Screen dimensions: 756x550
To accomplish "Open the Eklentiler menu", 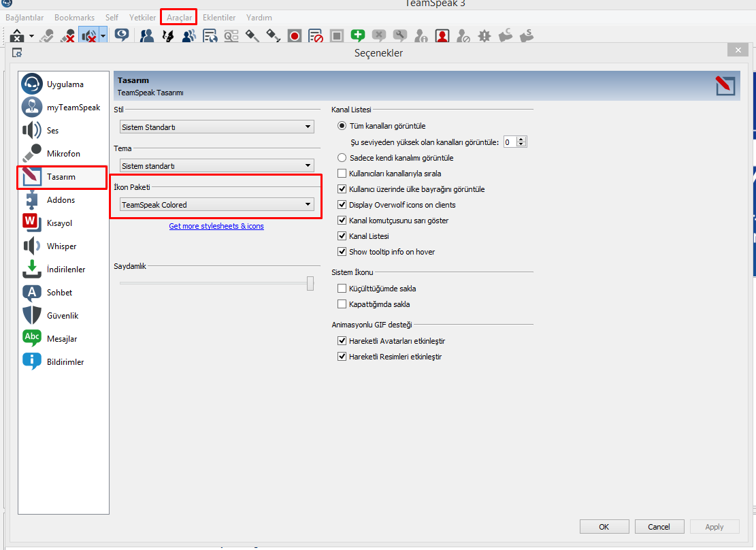I will pos(219,18).
